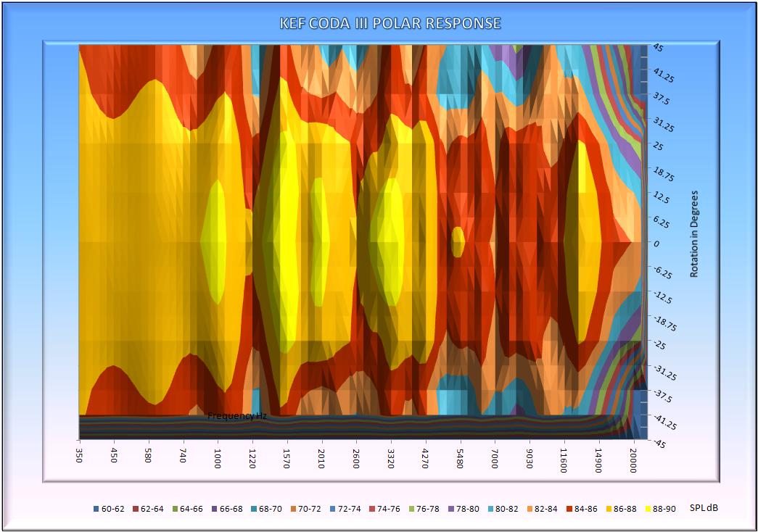Click the 2010 frequency axis label

[321, 457]
